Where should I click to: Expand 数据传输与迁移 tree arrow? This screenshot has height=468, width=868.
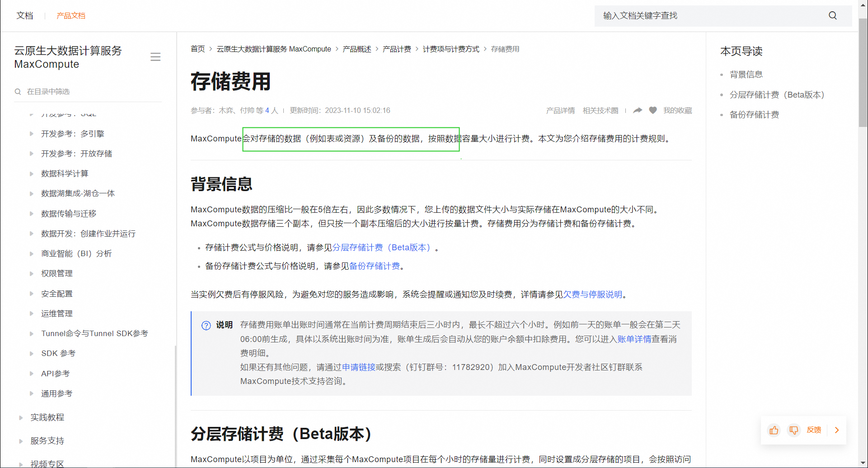coord(32,214)
